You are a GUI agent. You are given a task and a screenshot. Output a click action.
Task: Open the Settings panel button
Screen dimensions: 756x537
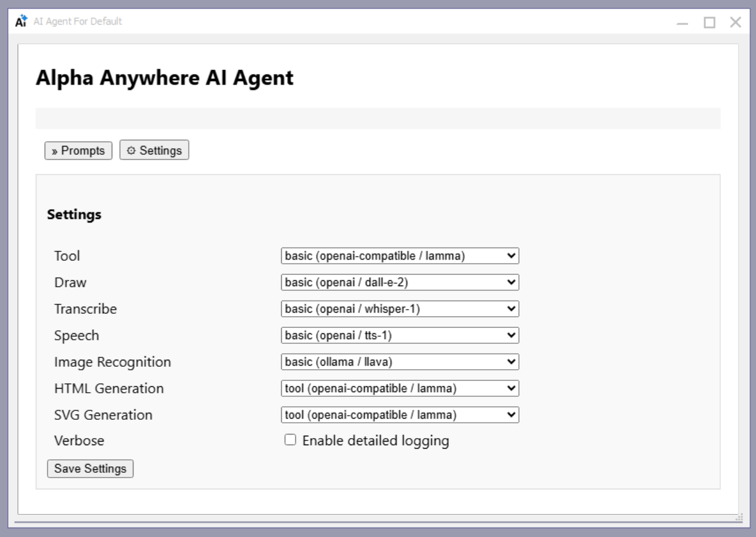[x=154, y=150]
